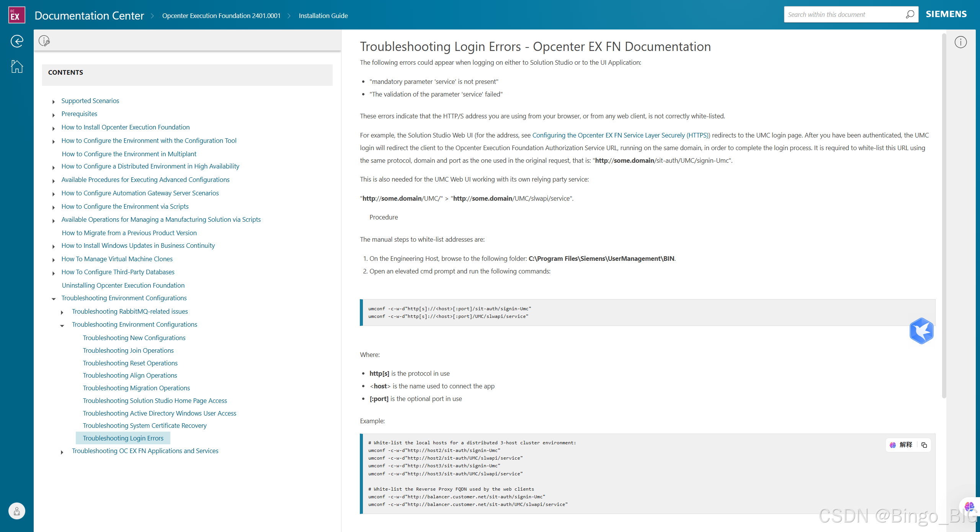Open Configuring Opcenter EX FN Service Layer Securely link
Screen dimensions: 980x532
point(621,135)
